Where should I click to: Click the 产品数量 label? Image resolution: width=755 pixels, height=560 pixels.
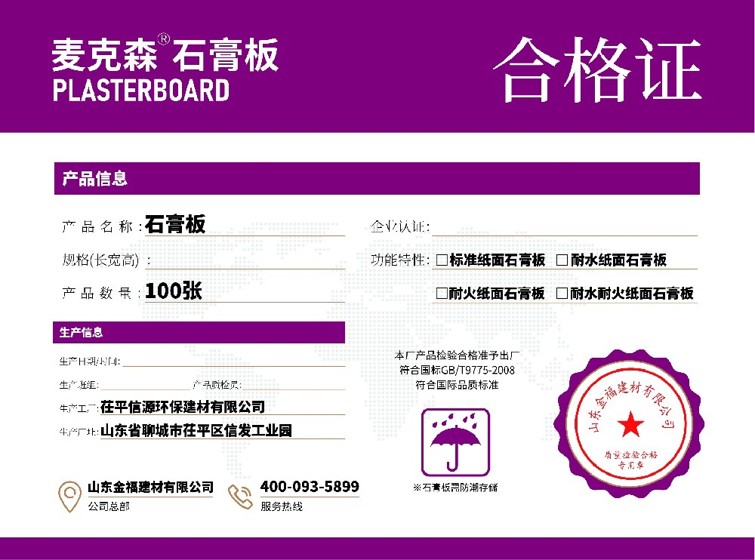(x=101, y=293)
